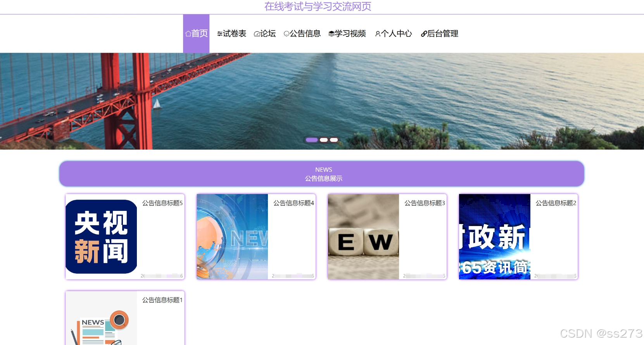This screenshot has width=644, height=345.
Task: Click the list icon beside 试卷表
Action: pyautogui.click(x=220, y=34)
